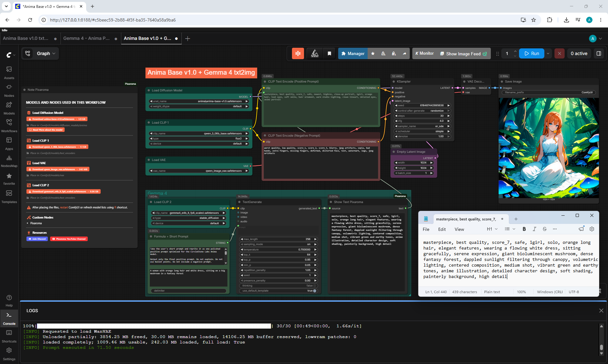
Task: Toggle Show Image Feed
Action: pos(463,53)
